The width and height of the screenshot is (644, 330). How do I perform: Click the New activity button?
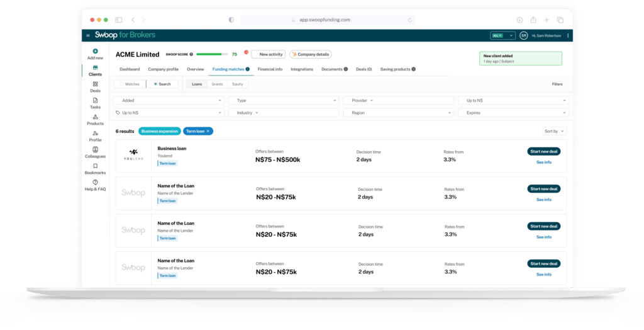coord(269,54)
